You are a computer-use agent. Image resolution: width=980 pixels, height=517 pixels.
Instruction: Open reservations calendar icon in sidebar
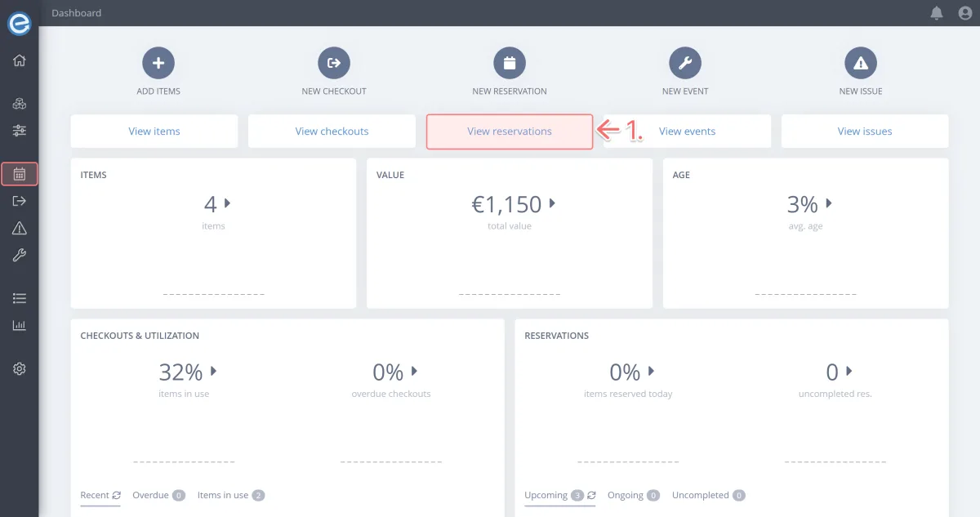click(20, 174)
